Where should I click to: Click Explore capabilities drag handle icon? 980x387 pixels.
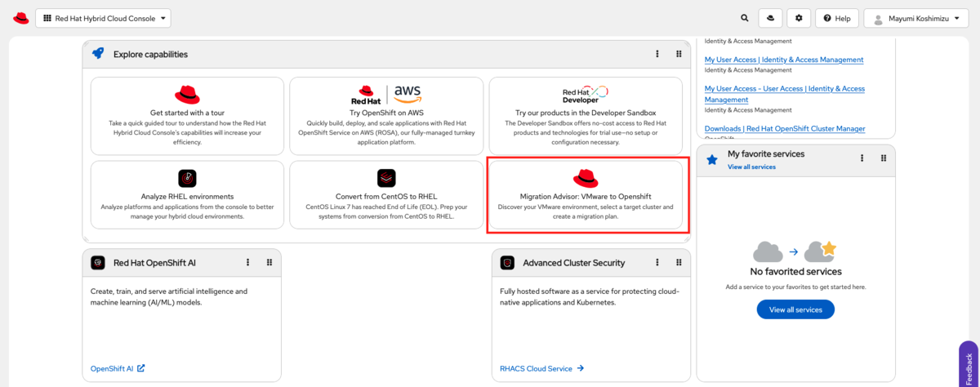[679, 54]
